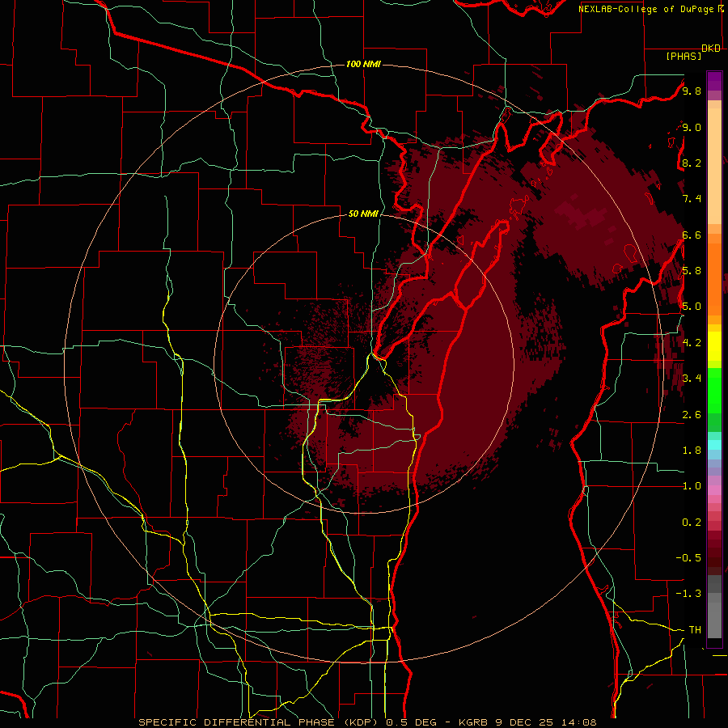Screen dimensions: 728x728
Task: Click the 7.4 scale value
Action: pos(692,199)
